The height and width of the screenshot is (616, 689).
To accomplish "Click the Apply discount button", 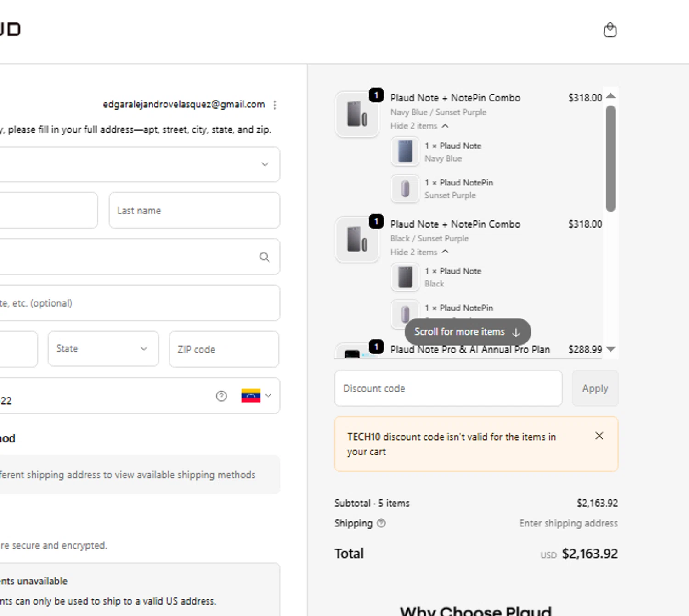I will point(595,388).
